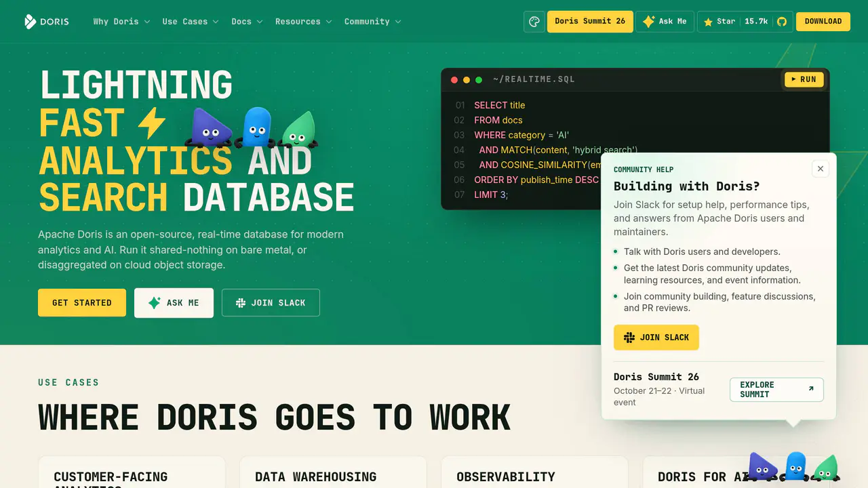Viewport: 868px width, 488px height.
Task: Click the Download button
Action: click(823, 22)
